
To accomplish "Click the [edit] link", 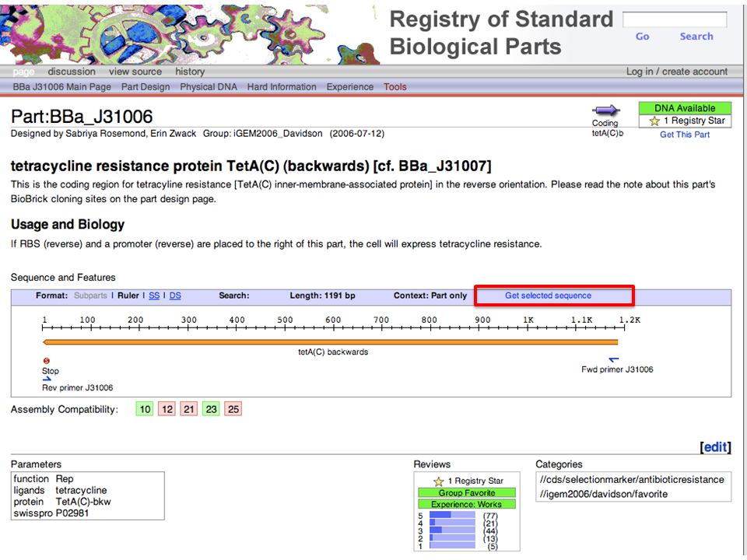I will point(715,446).
